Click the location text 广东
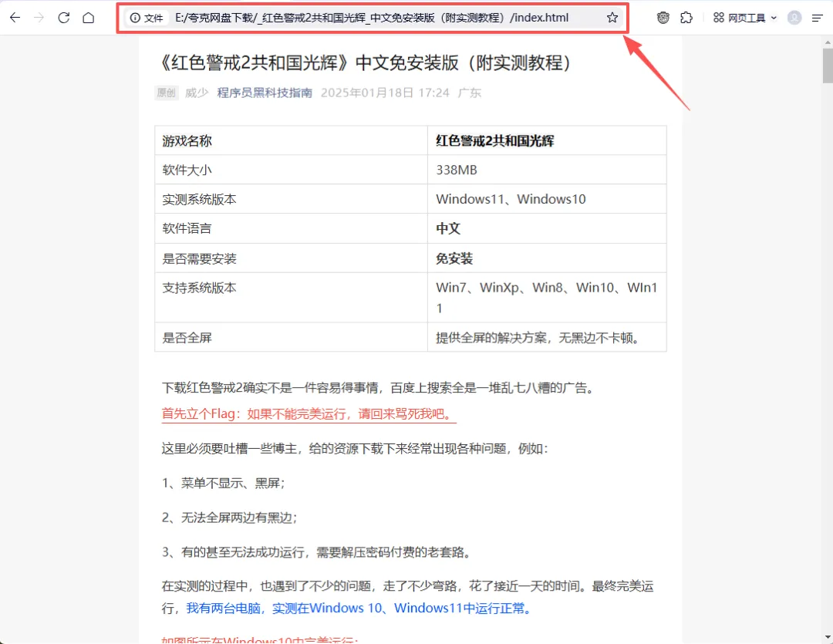833x644 pixels. (470, 93)
